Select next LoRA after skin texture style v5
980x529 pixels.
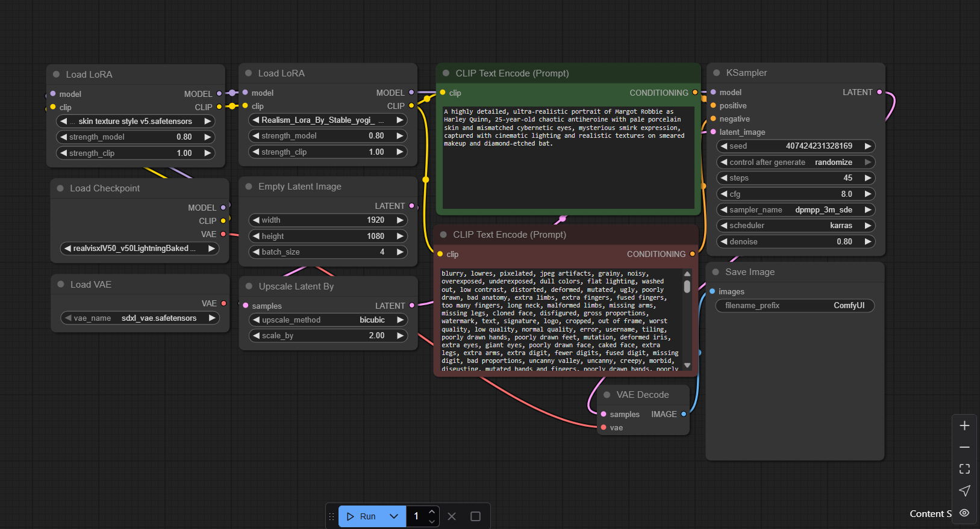click(x=208, y=121)
